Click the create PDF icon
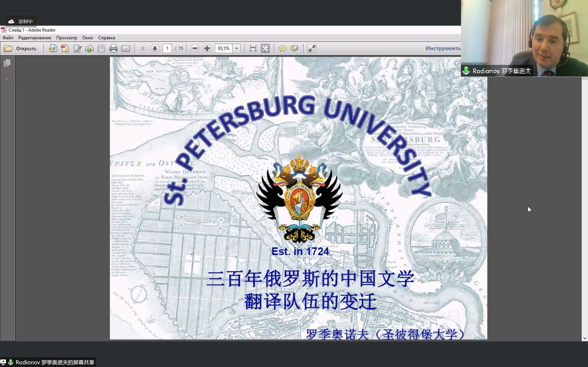This screenshot has width=588, height=367. (65, 49)
